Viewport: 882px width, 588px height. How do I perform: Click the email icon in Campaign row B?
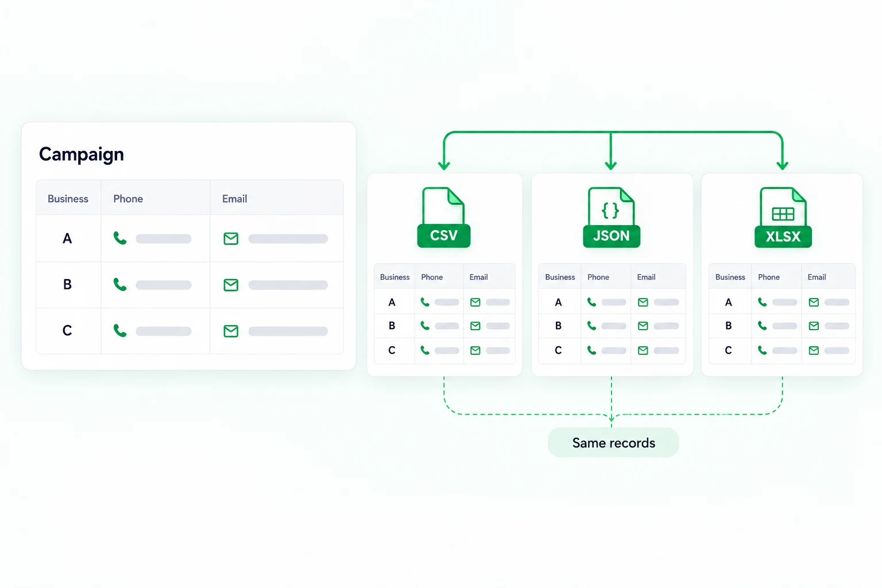point(231,285)
